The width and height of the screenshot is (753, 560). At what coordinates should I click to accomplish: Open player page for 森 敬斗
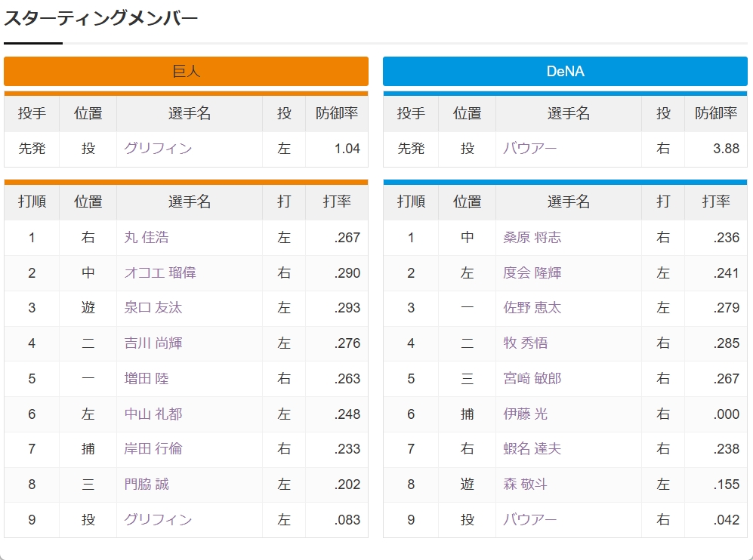[526, 485]
